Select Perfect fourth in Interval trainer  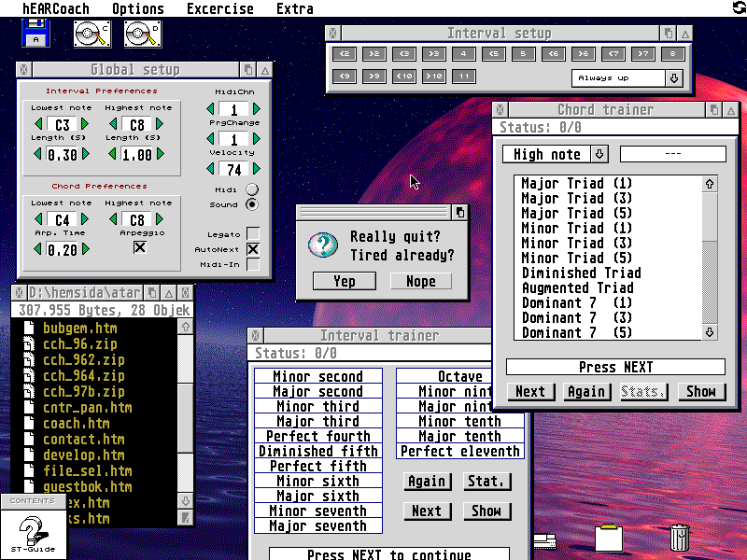point(318,436)
